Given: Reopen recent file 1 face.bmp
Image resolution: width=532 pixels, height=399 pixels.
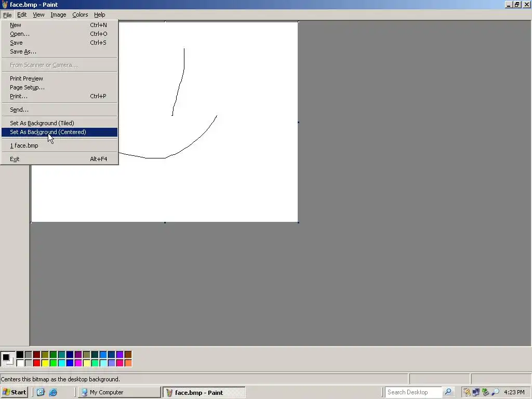Looking at the screenshot, I should point(59,145).
